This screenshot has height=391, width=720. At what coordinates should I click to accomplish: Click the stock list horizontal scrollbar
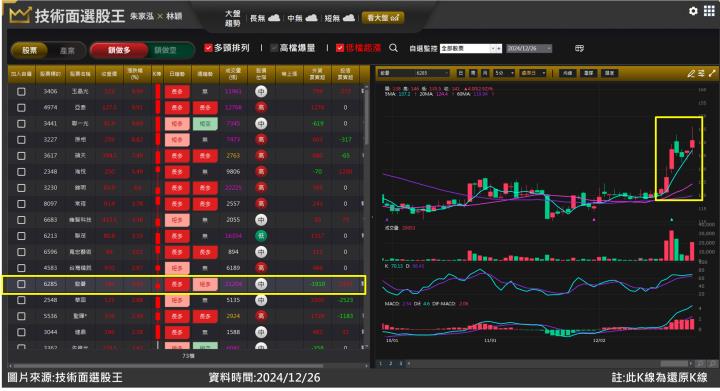coord(168,366)
